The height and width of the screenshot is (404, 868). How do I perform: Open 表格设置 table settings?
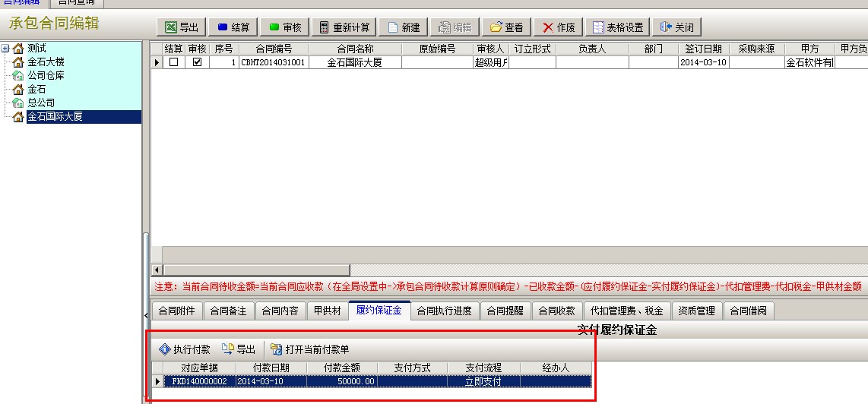point(617,27)
